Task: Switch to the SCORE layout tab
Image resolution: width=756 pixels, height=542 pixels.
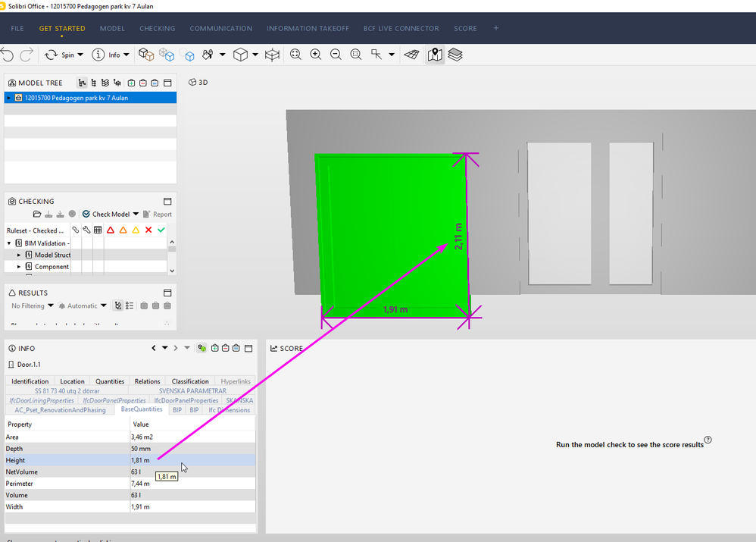Action: (465, 29)
